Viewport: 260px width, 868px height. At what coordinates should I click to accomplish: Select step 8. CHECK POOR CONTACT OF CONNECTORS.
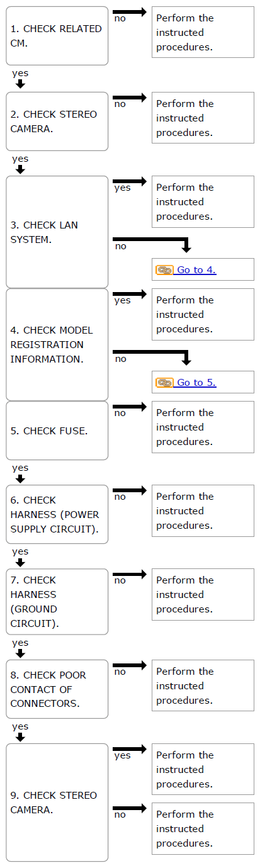click(x=57, y=689)
